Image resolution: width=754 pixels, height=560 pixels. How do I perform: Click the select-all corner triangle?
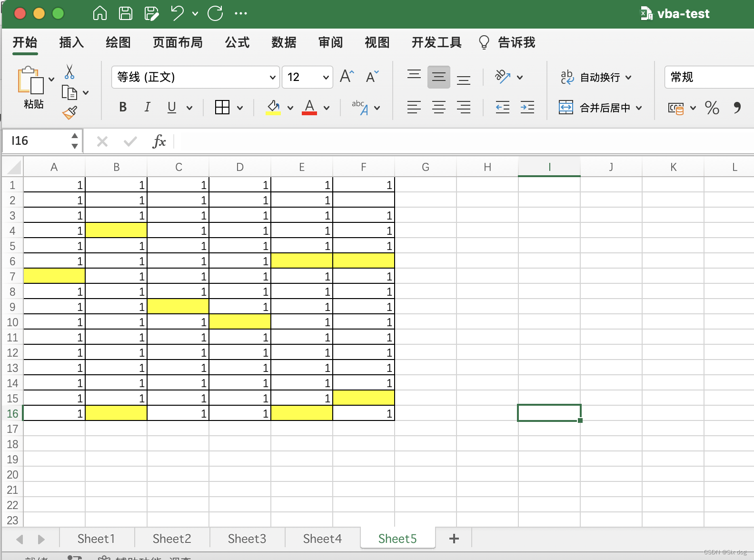pos(14,168)
